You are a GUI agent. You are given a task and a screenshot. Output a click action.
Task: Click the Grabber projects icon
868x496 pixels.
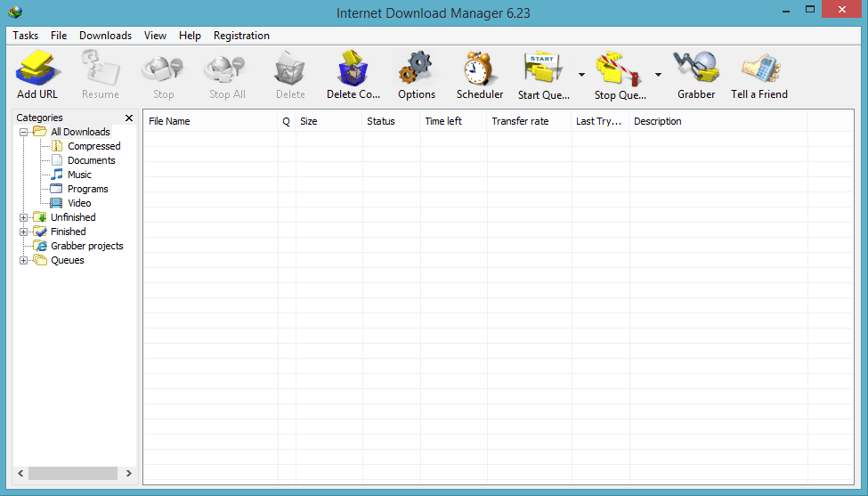coord(39,246)
